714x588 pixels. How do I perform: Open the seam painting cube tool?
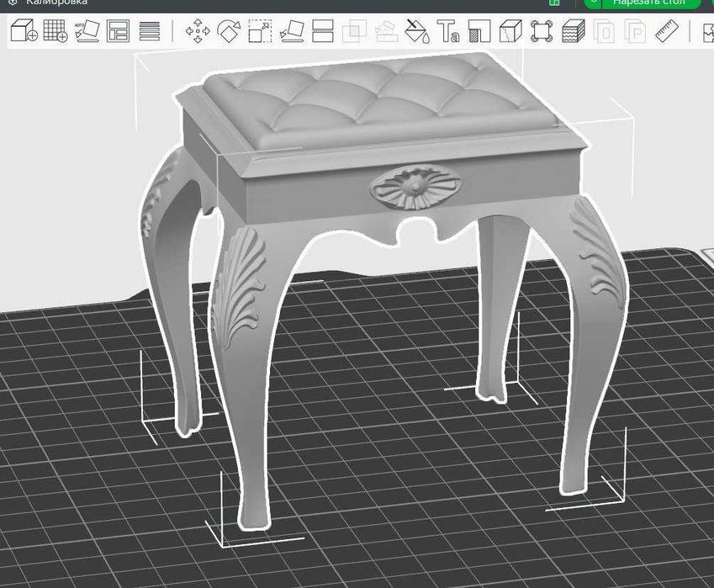pyautogui.click(x=510, y=31)
